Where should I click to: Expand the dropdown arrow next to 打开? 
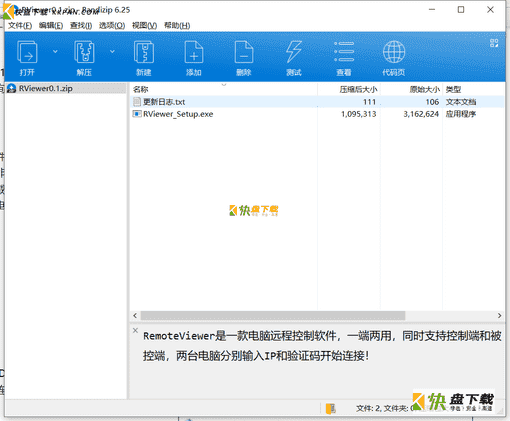click(55, 51)
